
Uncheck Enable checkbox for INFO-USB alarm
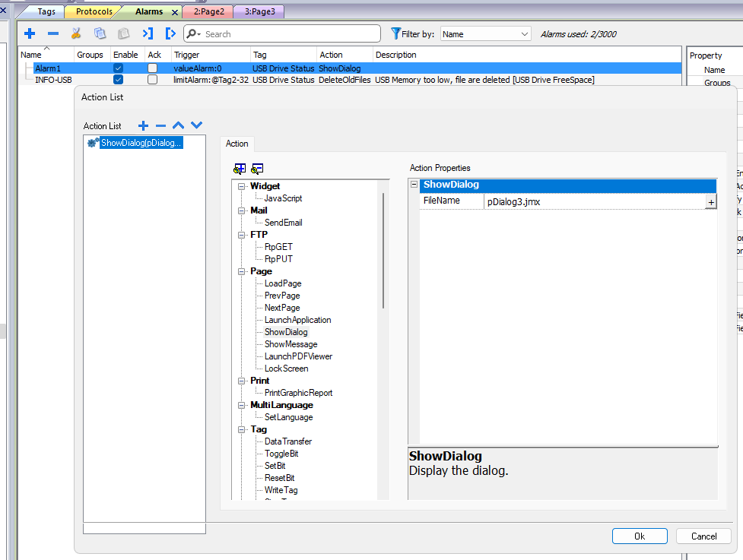(118, 80)
